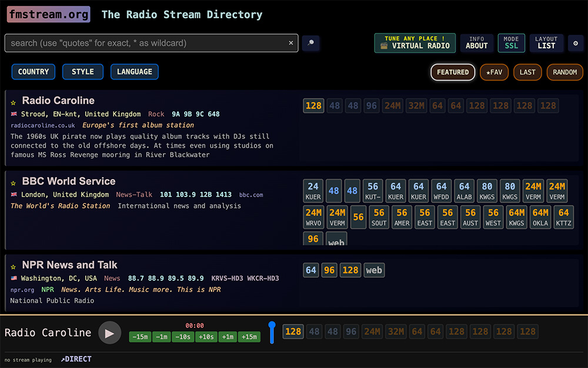
Task: Open the Radio Caroline station title
Action: (x=58, y=101)
